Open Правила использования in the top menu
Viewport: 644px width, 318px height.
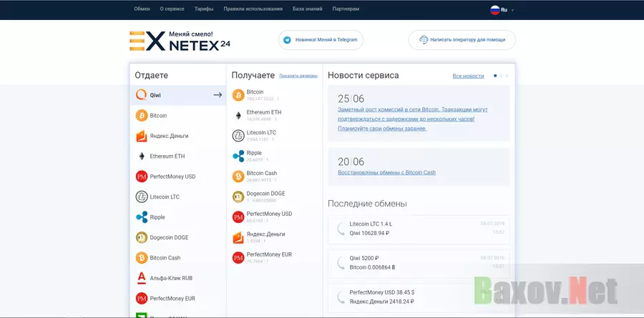[253, 9]
